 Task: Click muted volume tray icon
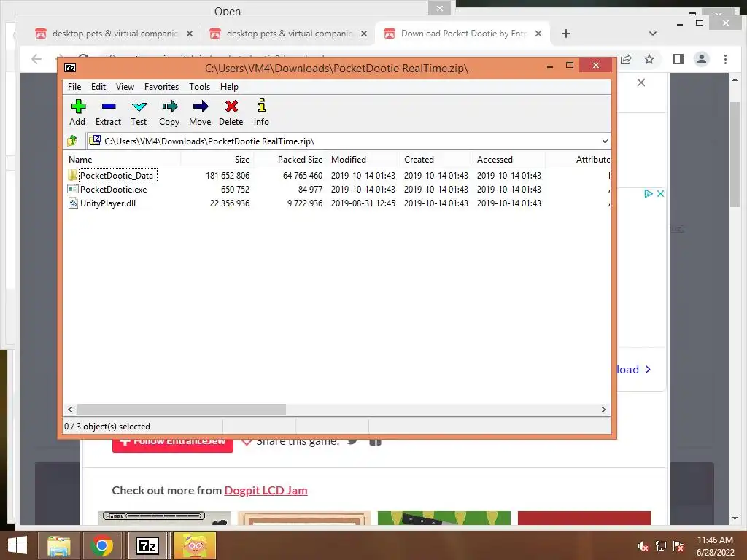point(643,546)
